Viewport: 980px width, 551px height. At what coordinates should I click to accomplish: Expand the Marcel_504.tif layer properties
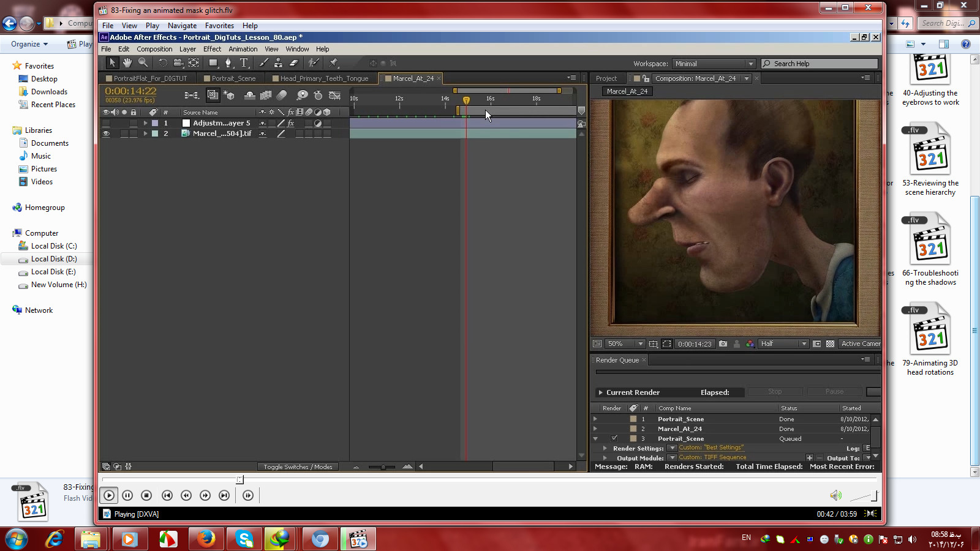pyautogui.click(x=145, y=133)
